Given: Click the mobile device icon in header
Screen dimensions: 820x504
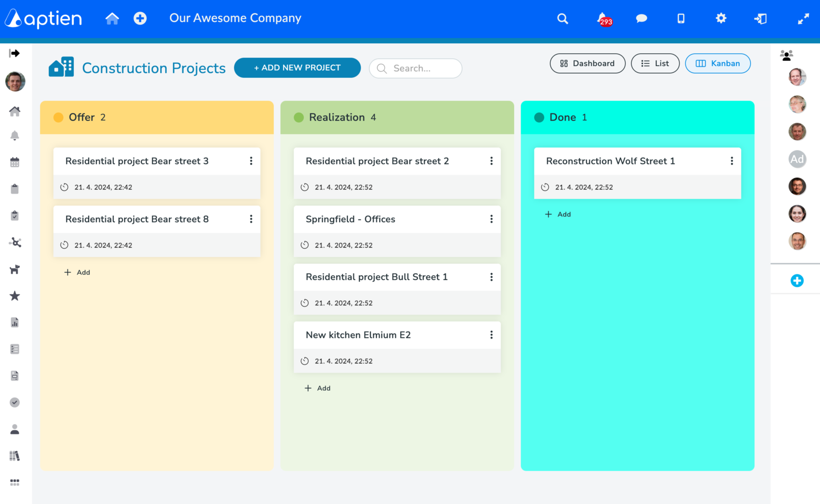Looking at the screenshot, I should [x=681, y=19].
